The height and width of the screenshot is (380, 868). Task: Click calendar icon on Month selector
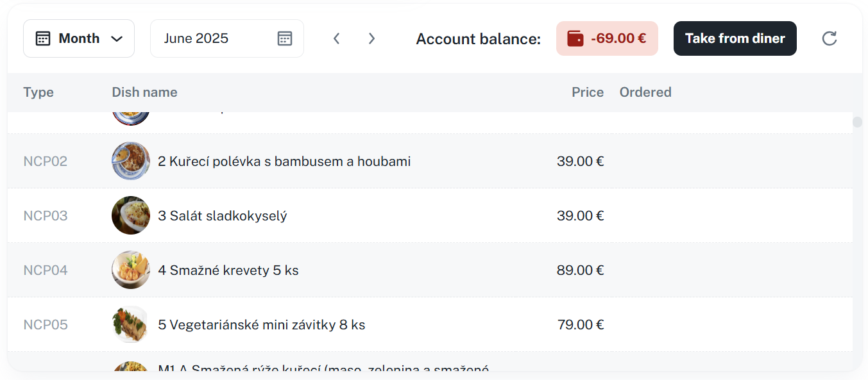point(43,38)
